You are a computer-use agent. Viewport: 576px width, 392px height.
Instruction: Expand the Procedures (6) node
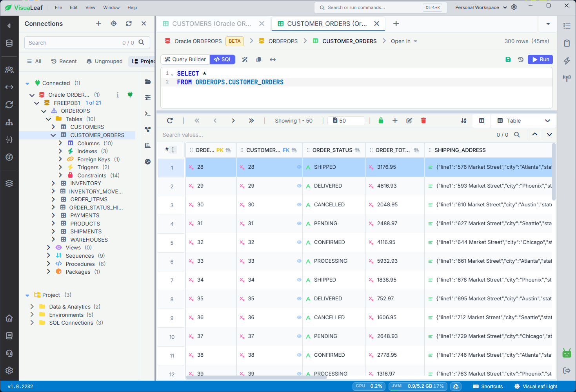tap(49, 264)
